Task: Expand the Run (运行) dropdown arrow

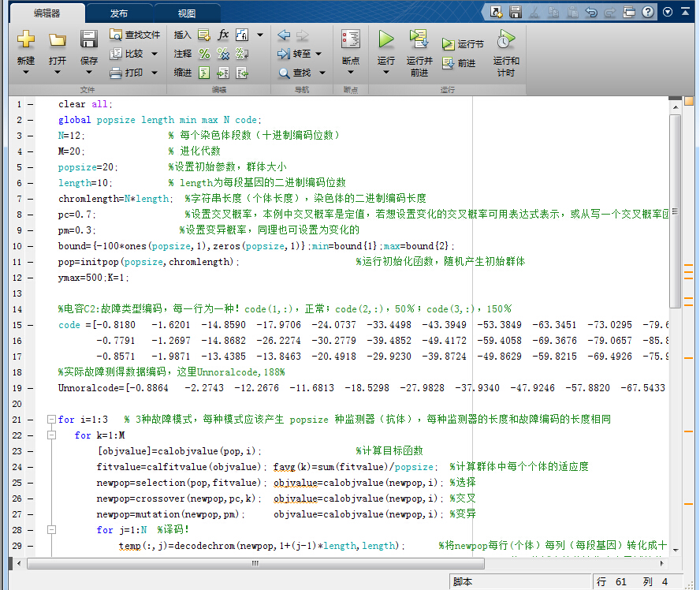Action: pos(385,72)
